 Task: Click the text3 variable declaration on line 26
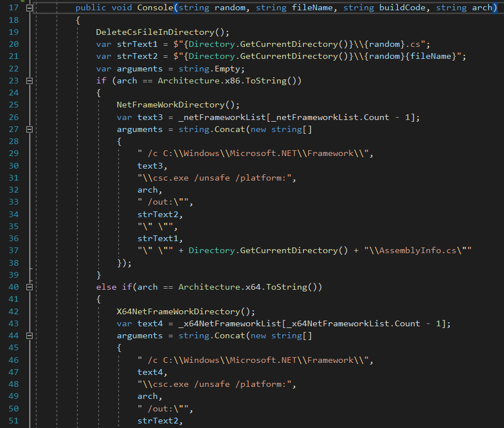(x=150, y=117)
